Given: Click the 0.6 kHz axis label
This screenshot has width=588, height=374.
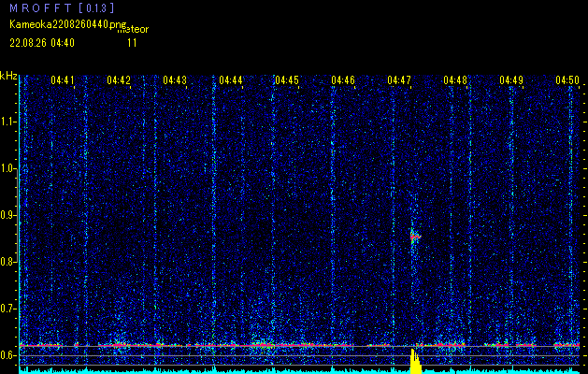Looking at the screenshot, I should coord(7,355).
